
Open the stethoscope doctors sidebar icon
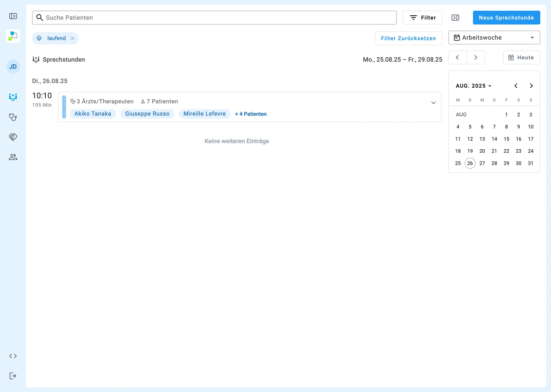pyautogui.click(x=13, y=117)
